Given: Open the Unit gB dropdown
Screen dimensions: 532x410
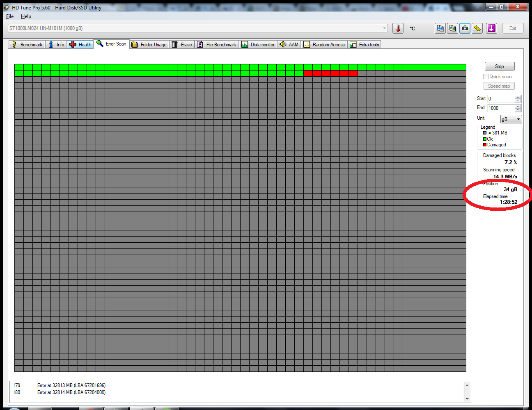Looking at the screenshot, I should tap(511, 119).
